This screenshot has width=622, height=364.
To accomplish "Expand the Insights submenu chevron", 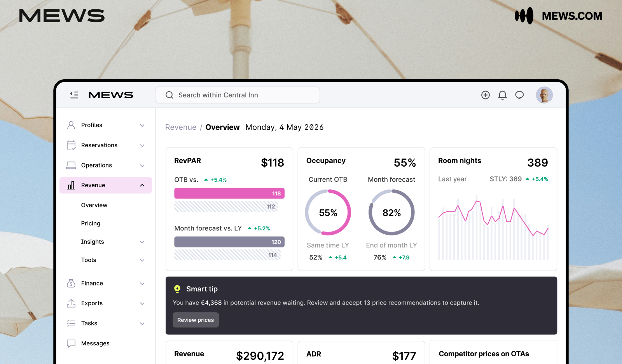I will [x=142, y=242].
